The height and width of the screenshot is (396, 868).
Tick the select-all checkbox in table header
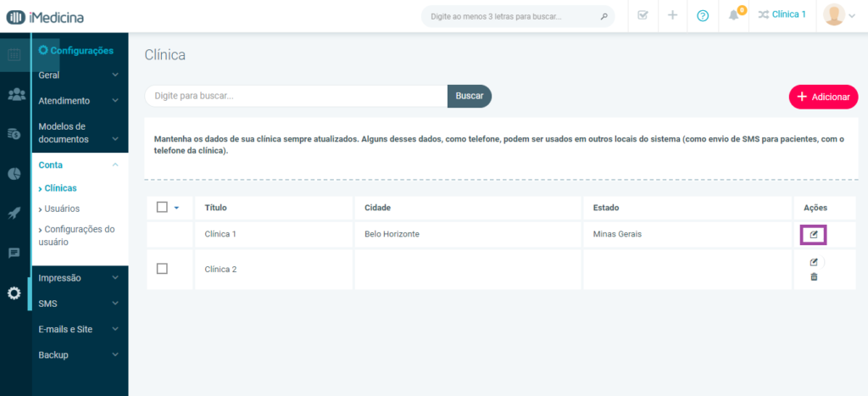point(162,207)
